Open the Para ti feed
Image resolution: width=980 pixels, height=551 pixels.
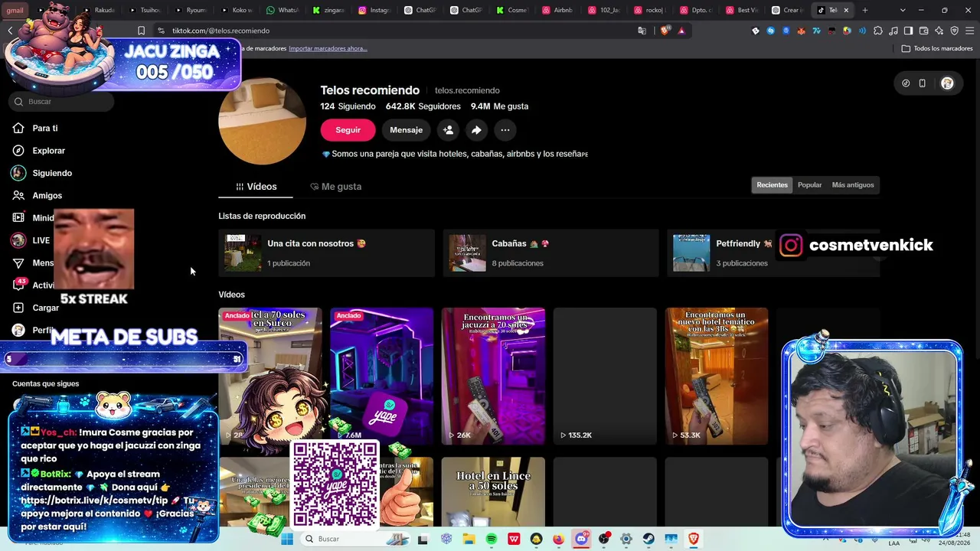[44, 128]
